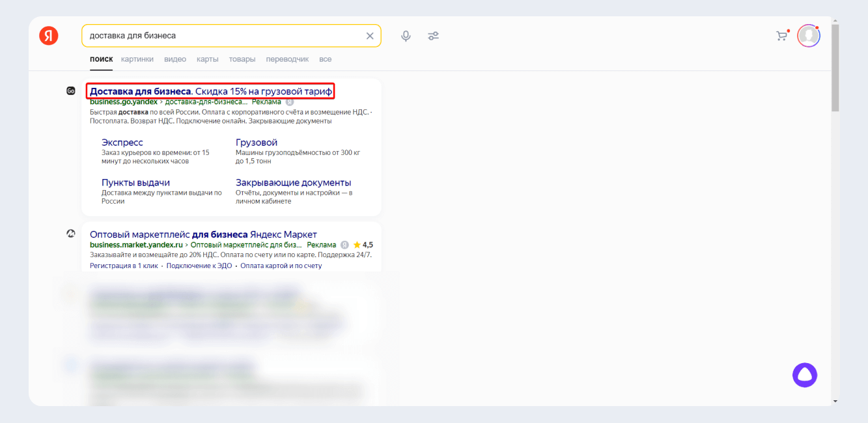Click the business.go.yandex URL
Image resolution: width=868 pixels, height=423 pixels.
pyautogui.click(x=124, y=102)
